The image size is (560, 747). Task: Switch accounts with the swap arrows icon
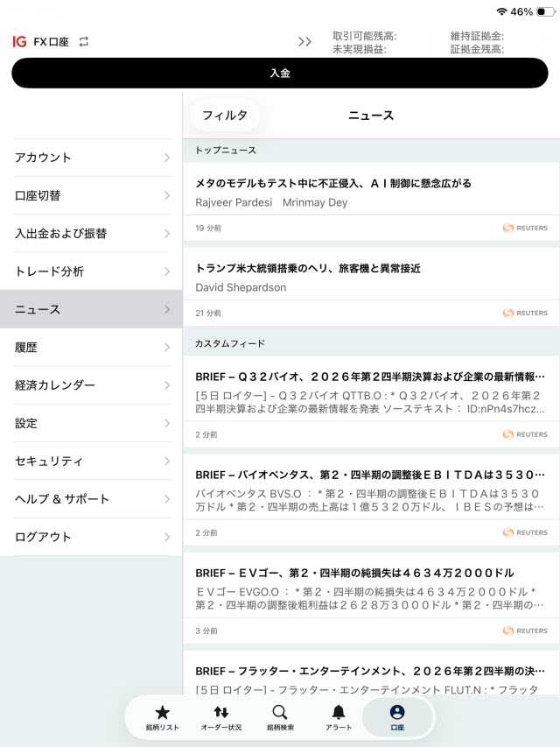(x=84, y=42)
